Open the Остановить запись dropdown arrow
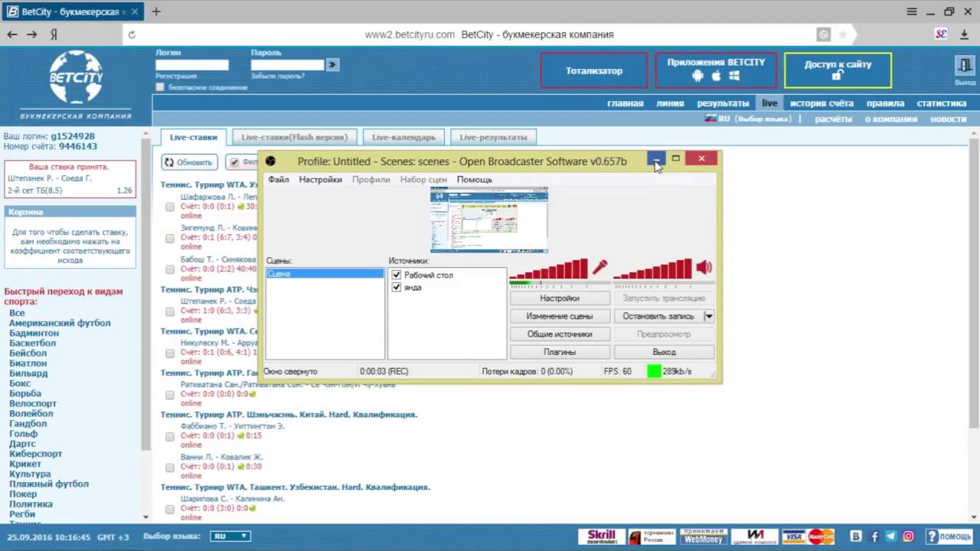 point(709,316)
